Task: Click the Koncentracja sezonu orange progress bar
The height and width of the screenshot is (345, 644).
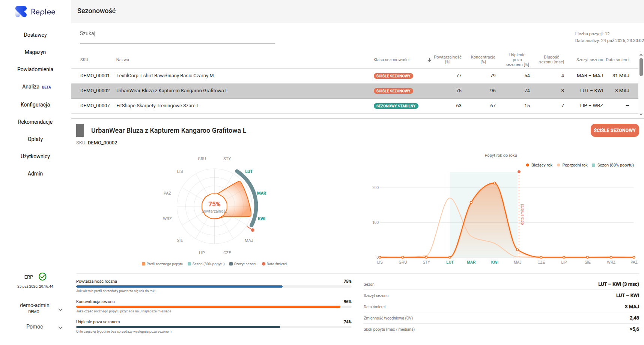Action: (214, 307)
